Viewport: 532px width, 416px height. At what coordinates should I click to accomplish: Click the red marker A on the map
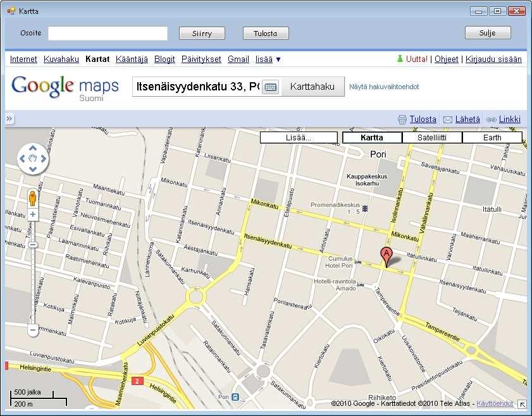[x=387, y=258]
